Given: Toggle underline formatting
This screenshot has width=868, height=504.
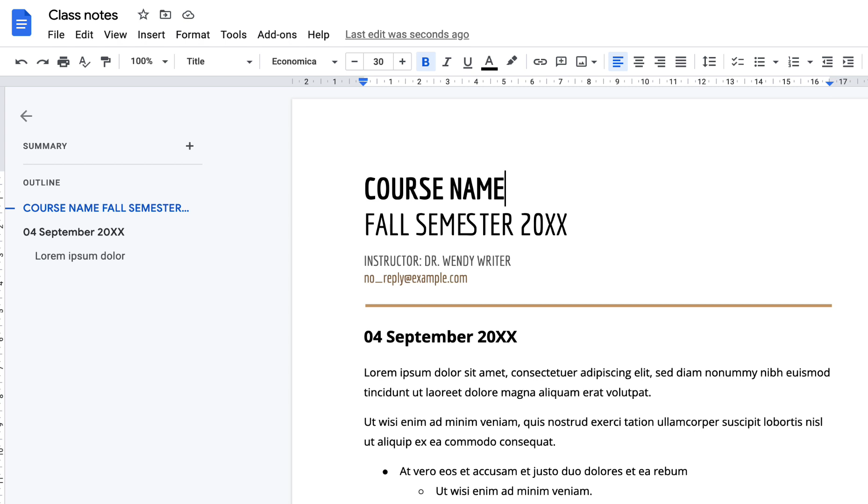Looking at the screenshot, I should point(468,62).
